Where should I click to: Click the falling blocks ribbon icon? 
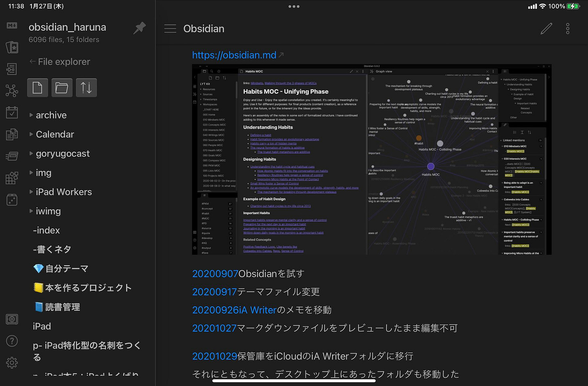(12, 178)
